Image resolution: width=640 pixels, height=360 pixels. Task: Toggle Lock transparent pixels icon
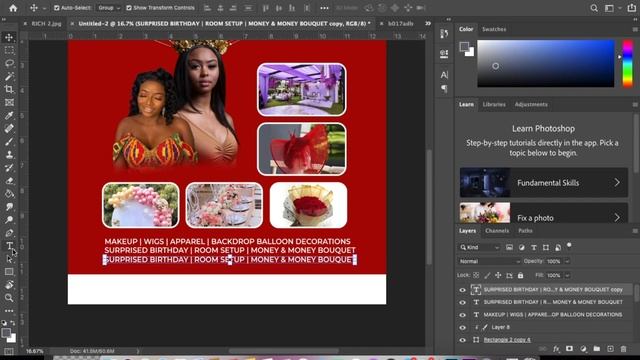point(476,276)
